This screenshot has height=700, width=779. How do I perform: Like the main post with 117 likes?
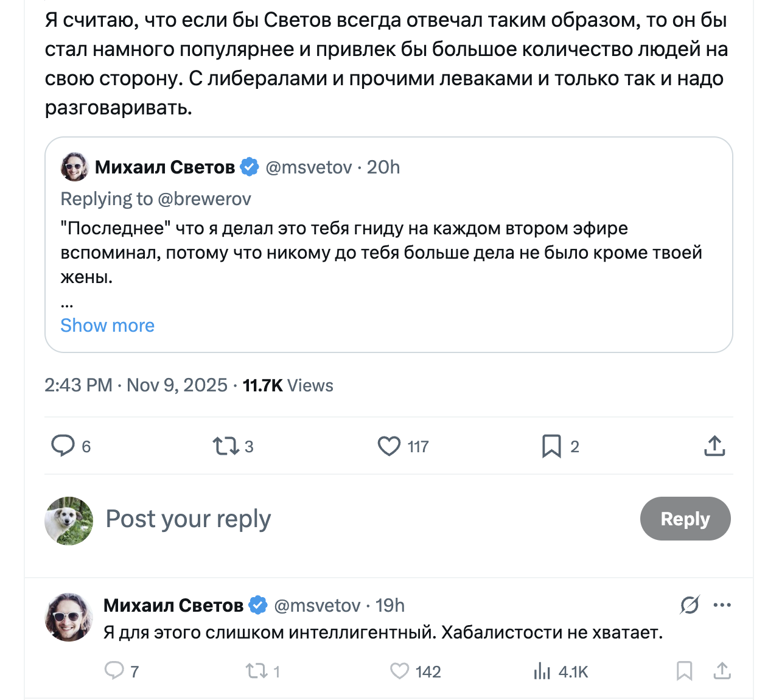click(389, 446)
